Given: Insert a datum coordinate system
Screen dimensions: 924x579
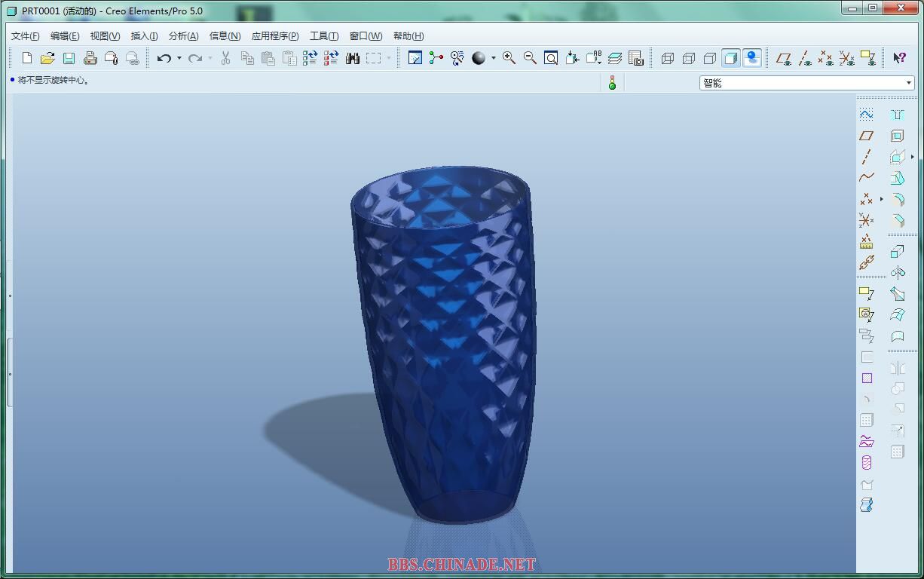Looking at the screenshot, I should 866,220.
